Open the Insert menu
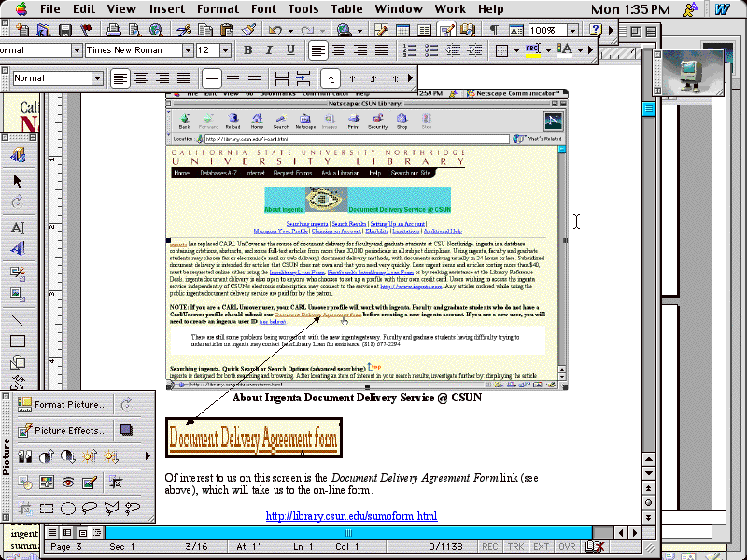The image size is (747, 560). pos(167,9)
